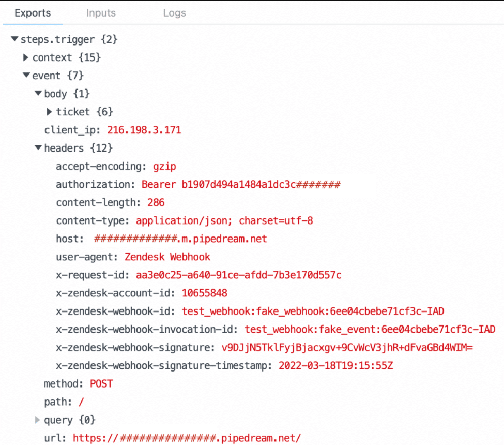The image size is (504, 445).
Task: Click the POST value
Action: click(x=101, y=383)
